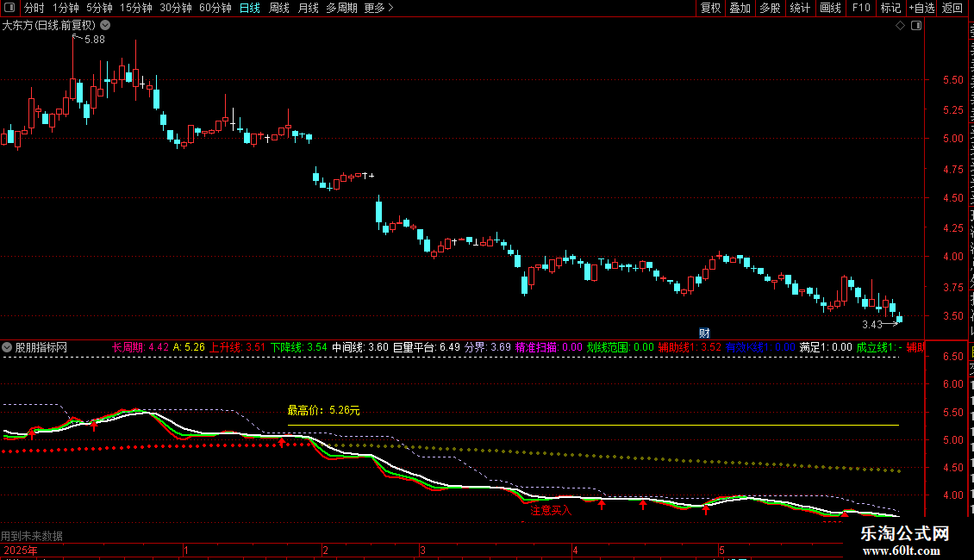Click the 5.50 price axis label
The height and width of the screenshot is (560, 974).
952,80
